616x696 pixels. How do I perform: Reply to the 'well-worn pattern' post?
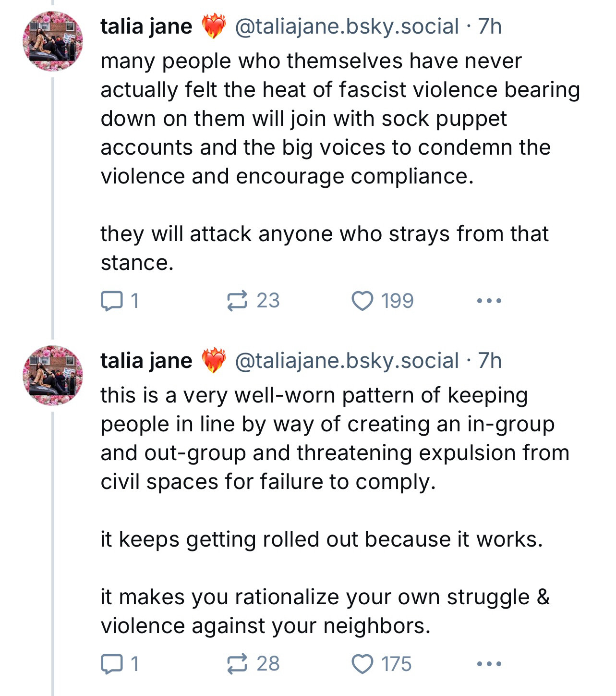[x=120, y=664]
